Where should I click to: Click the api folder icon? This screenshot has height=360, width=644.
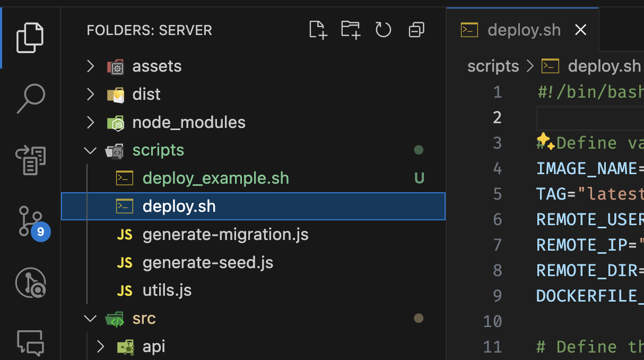coord(126,347)
